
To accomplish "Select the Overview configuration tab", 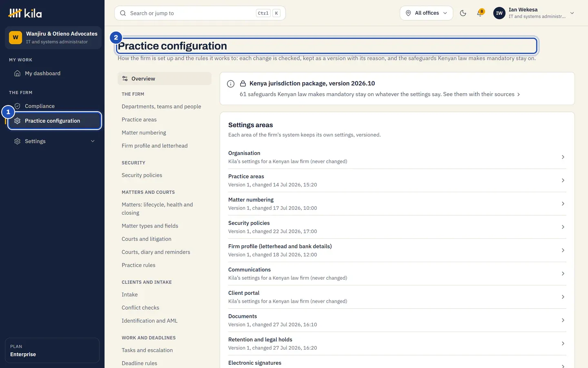I will tap(165, 79).
